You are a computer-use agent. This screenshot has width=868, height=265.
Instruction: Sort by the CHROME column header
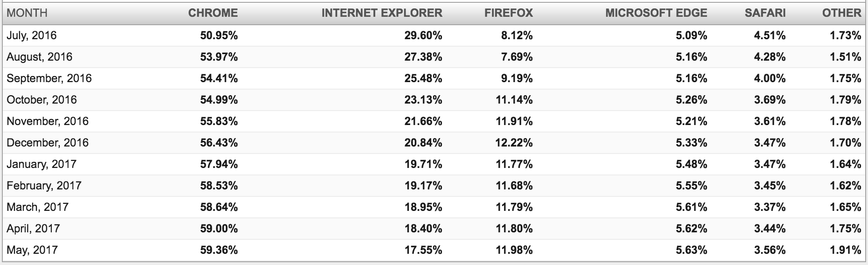click(x=213, y=13)
